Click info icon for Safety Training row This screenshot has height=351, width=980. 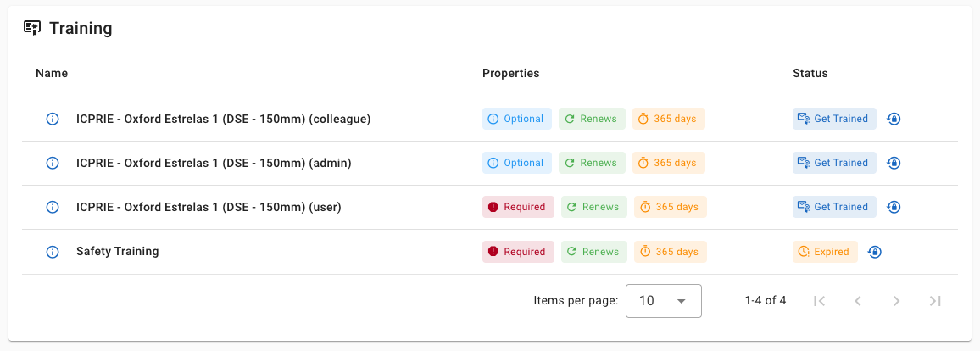click(x=52, y=252)
